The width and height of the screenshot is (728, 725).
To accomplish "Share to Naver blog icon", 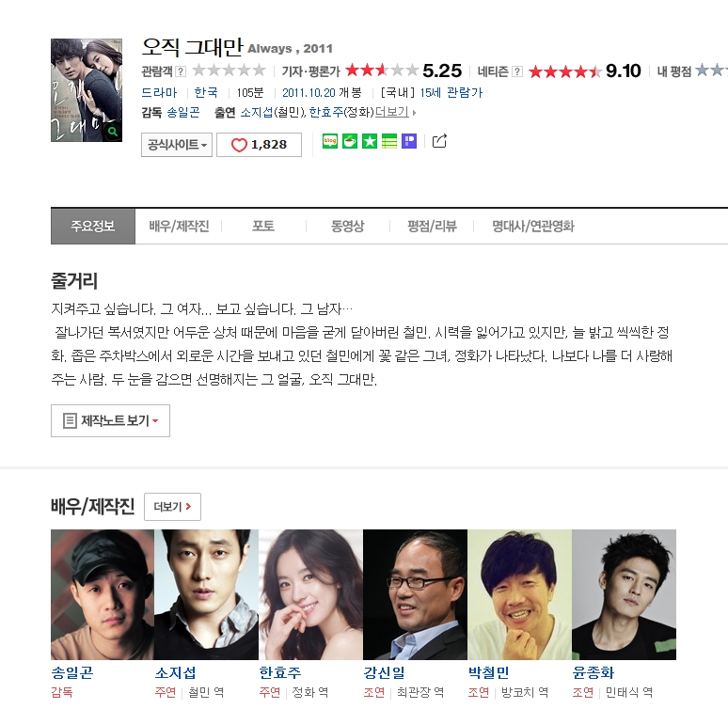I will (x=330, y=141).
